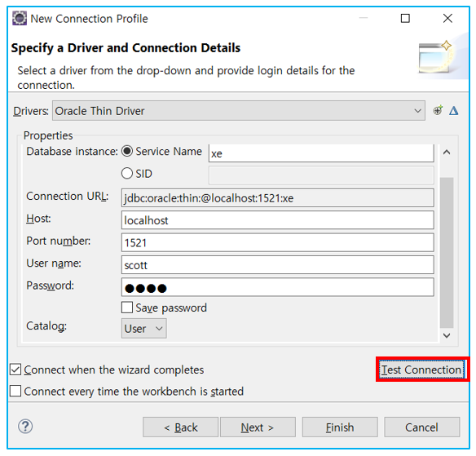
Task: Enable Connect every time workbench is started
Action: pos(15,391)
